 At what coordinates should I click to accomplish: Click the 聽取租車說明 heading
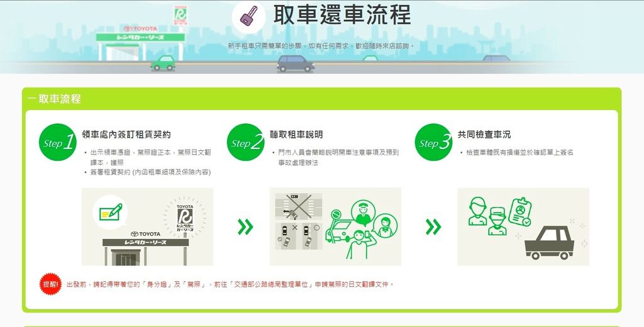296,135
